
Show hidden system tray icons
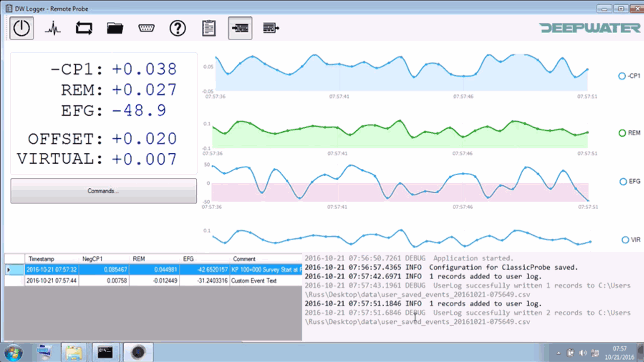click(x=559, y=353)
